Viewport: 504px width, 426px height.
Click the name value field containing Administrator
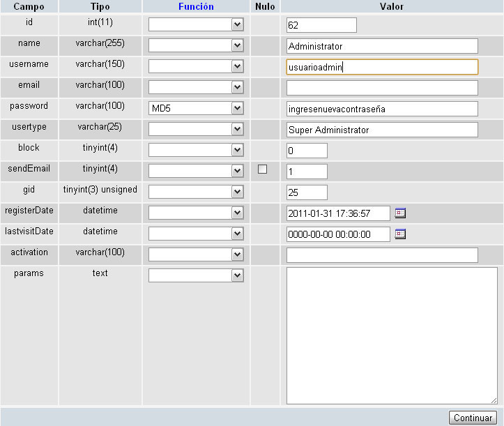[x=382, y=46]
